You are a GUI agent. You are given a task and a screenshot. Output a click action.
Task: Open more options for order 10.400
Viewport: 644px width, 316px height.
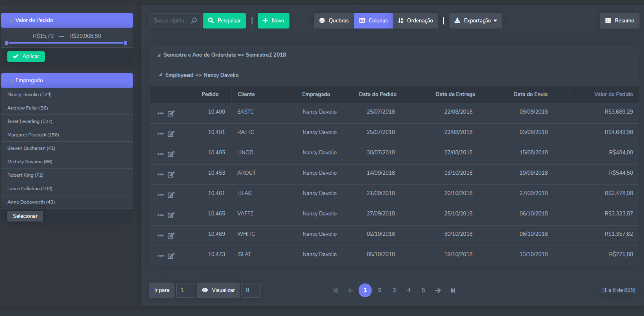160,113
